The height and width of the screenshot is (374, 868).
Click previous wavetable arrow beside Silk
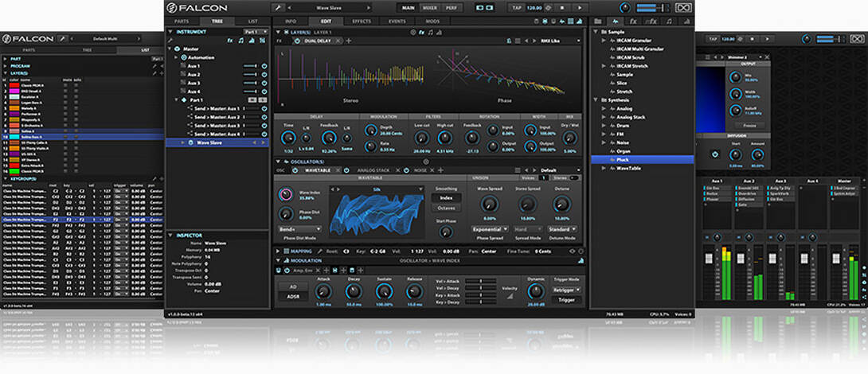[331, 189]
